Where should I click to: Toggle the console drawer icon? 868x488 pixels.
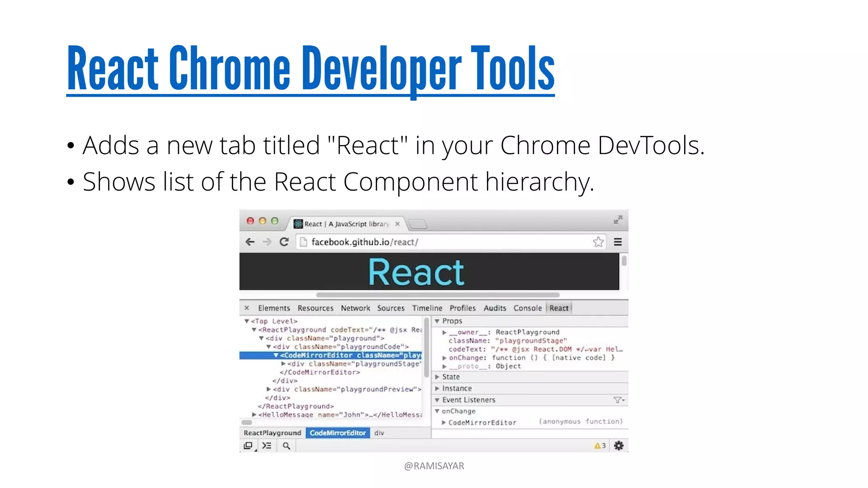point(267,446)
